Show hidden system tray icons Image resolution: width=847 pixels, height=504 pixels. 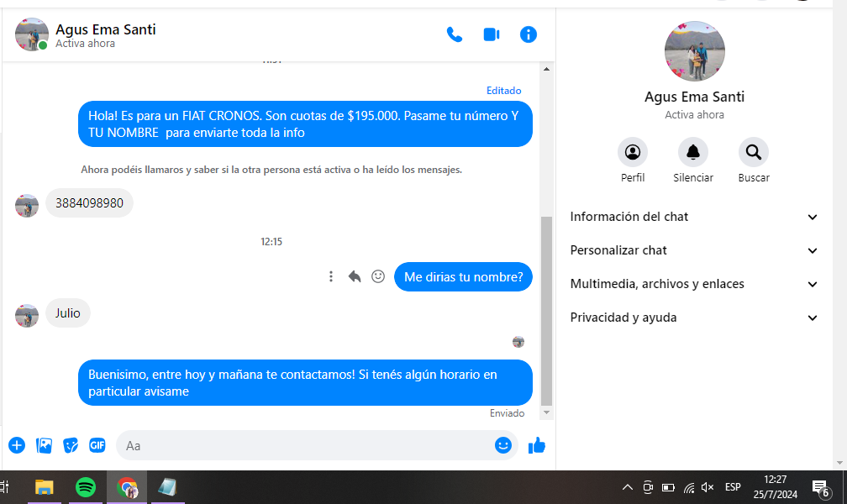(x=627, y=487)
